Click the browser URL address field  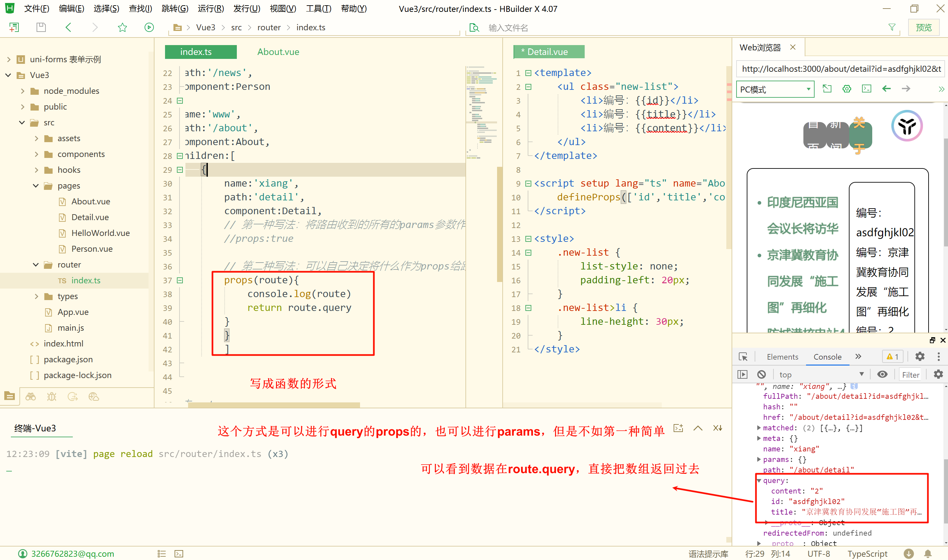(840, 69)
